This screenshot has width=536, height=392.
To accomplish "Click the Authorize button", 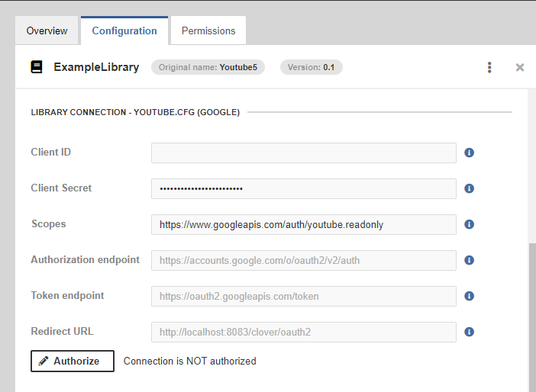I will click(x=73, y=361).
